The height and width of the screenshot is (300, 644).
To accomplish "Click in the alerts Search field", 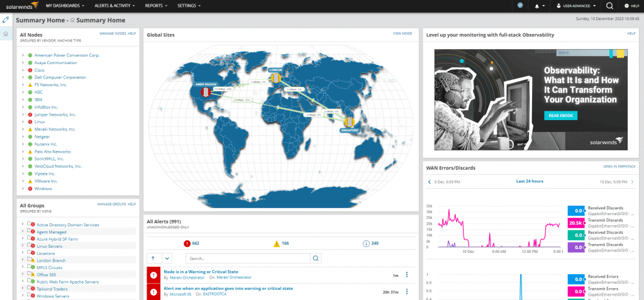I will tap(248, 258).
